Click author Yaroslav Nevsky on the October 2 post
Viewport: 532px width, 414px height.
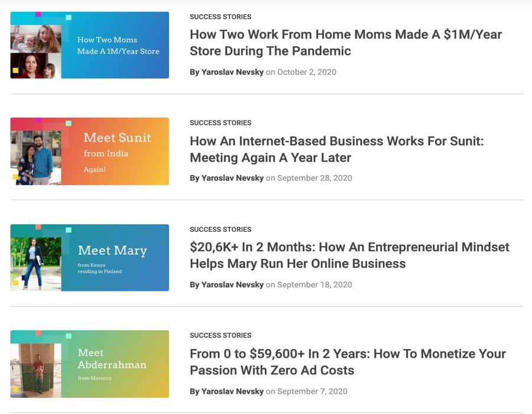click(x=232, y=72)
